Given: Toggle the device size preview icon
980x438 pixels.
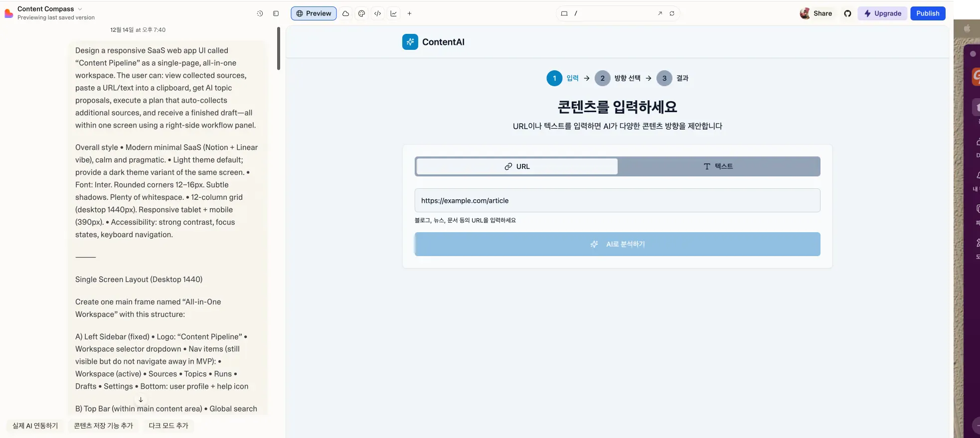Looking at the screenshot, I should [x=564, y=13].
